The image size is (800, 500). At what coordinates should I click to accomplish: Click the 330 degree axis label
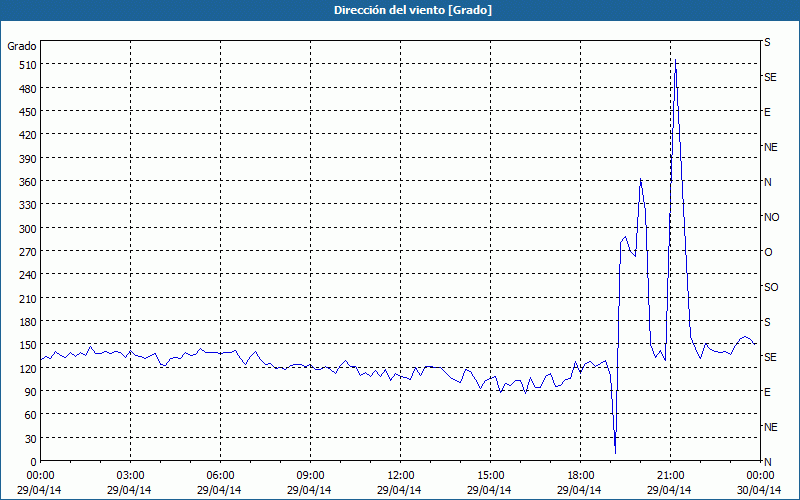[x=28, y=205]
